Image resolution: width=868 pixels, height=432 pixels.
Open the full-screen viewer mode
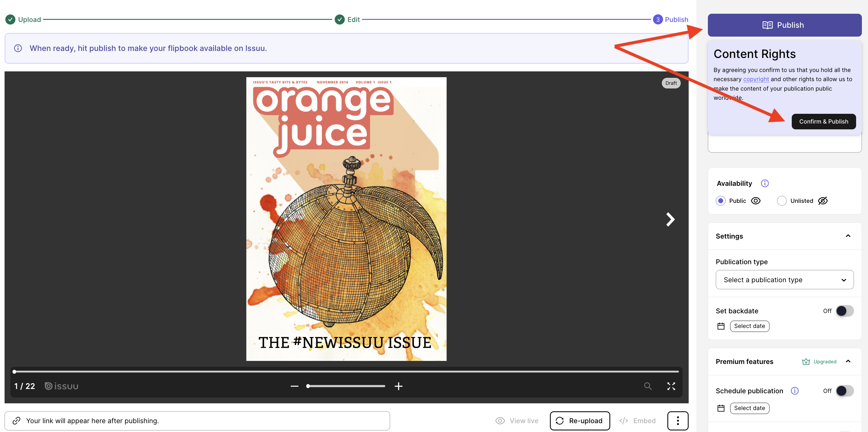(x=671, y=386)
